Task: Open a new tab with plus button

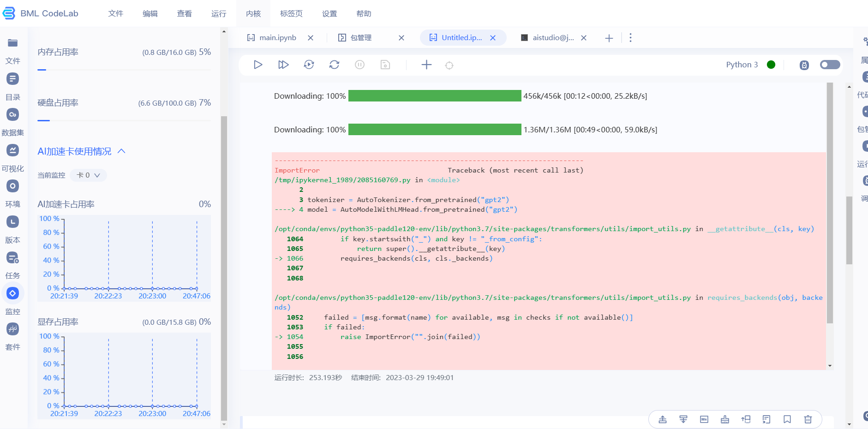Action: point(609,38)
